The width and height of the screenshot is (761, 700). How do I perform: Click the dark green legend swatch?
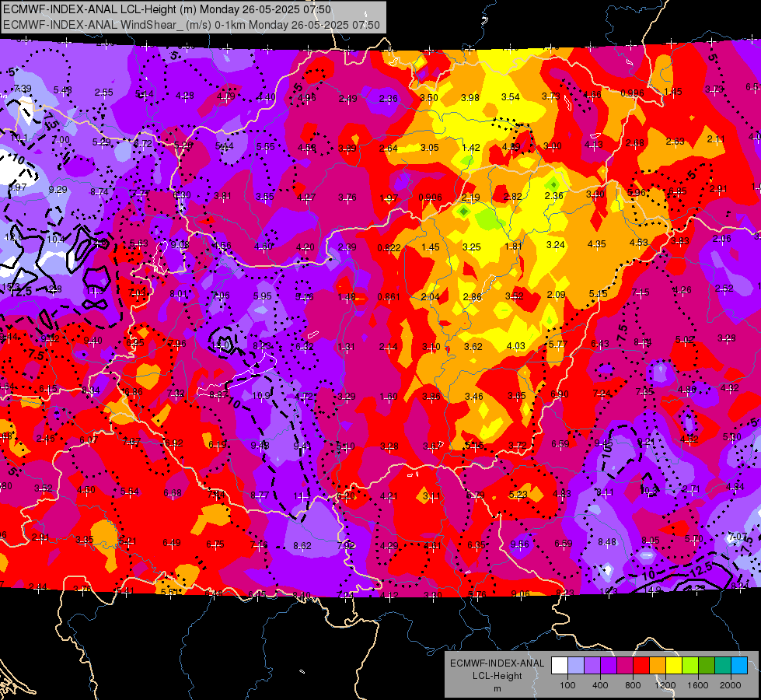point(707,666)
